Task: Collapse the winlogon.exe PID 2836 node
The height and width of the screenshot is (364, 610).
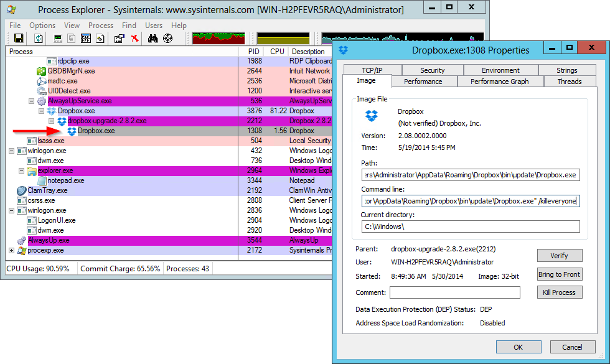Action: 11,210
